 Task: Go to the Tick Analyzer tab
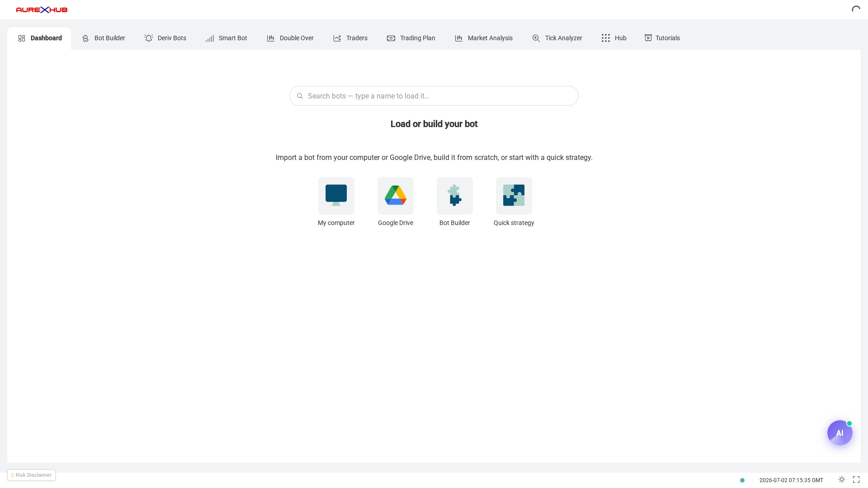[x=557, y=38]
